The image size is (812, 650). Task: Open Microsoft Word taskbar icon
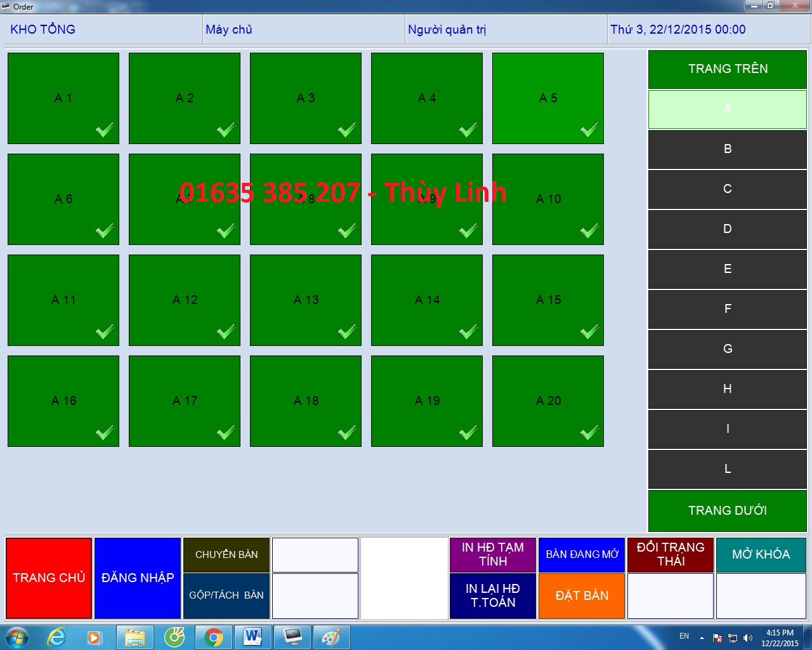(x=252, y=637)
